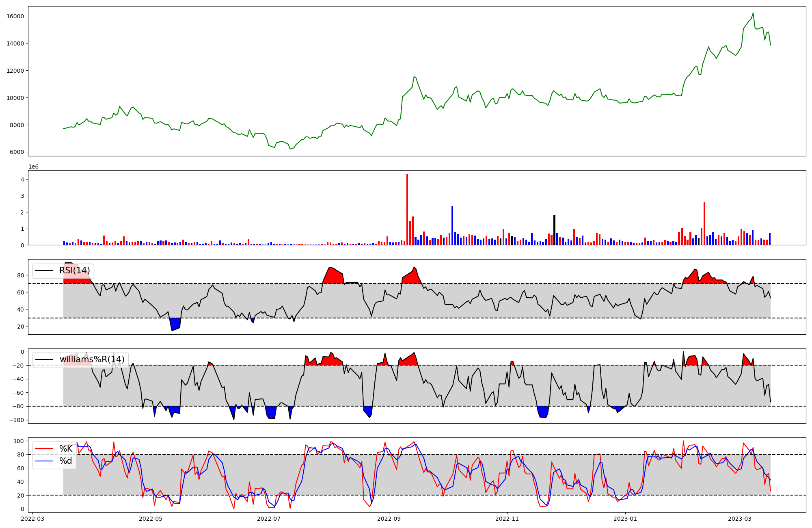Click the 2022-03 date label on x-axis
Image resolution: width=812 pixels, height=528 pixels.
[32, 519]
